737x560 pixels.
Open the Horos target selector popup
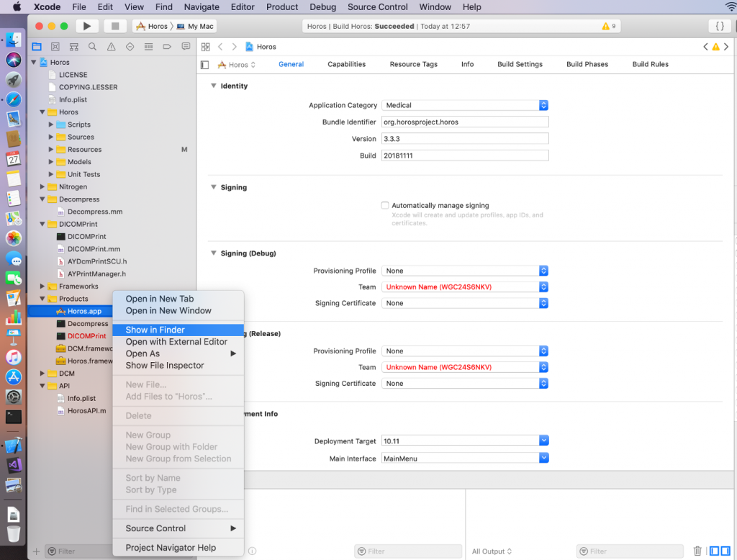coord(237,65)
